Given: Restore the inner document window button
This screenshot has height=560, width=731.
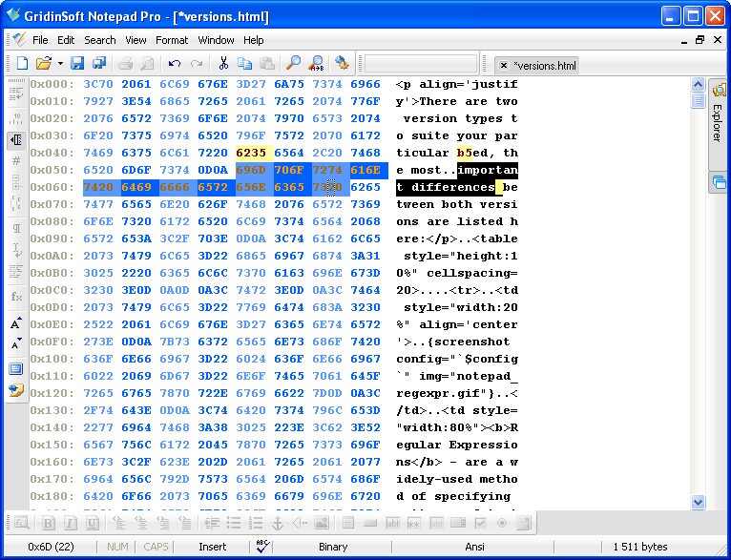Looking at the screenshot, I should [x=700, y=40].
